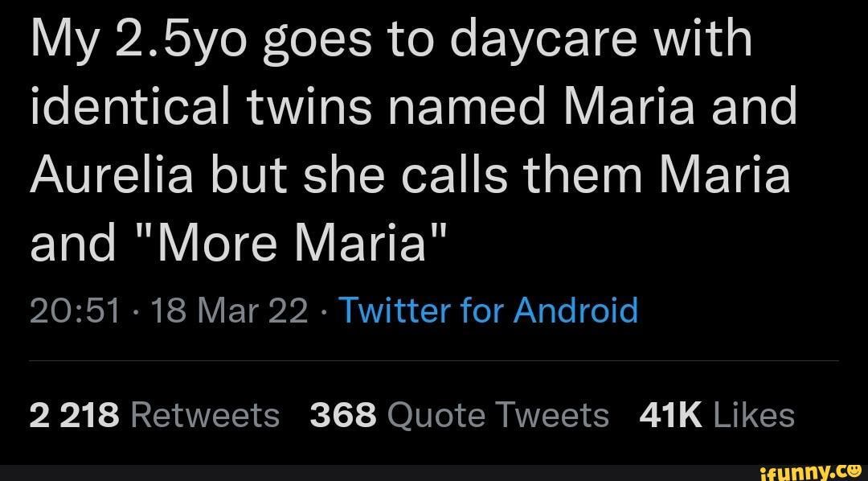Open the Quote Tweets label

tap(497, 416)
